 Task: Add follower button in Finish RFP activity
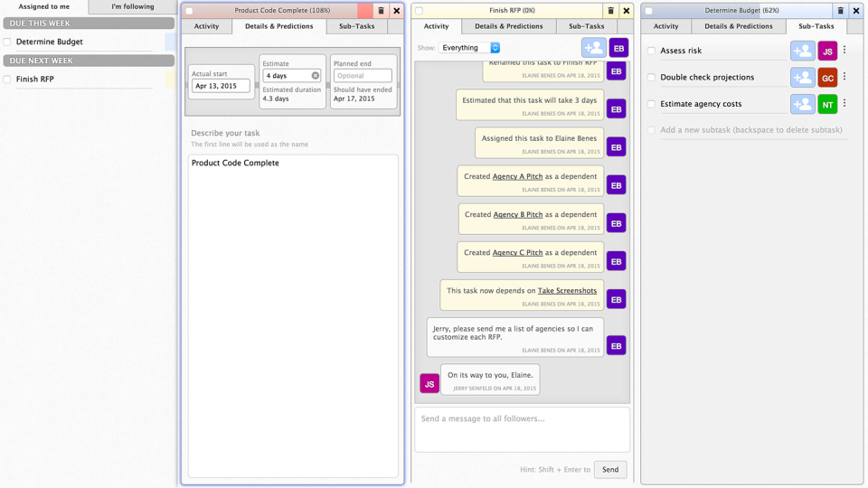click(x=593, y=48)
